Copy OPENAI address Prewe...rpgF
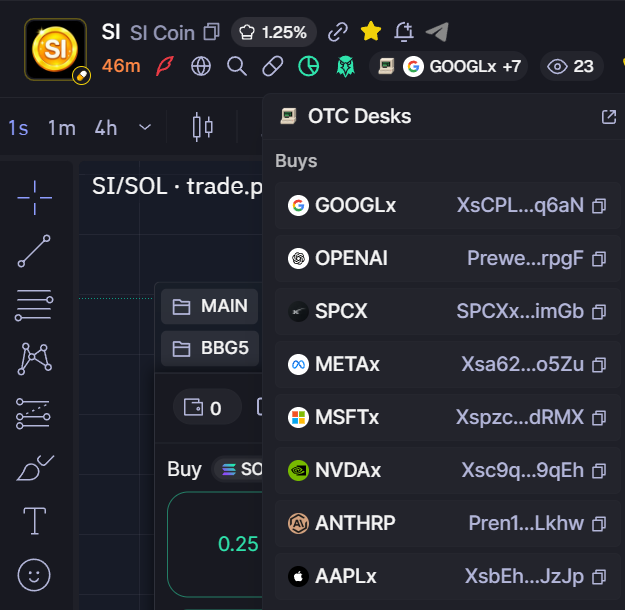Image resolution: width=625 pixels, height=610 pixels. 599,259
